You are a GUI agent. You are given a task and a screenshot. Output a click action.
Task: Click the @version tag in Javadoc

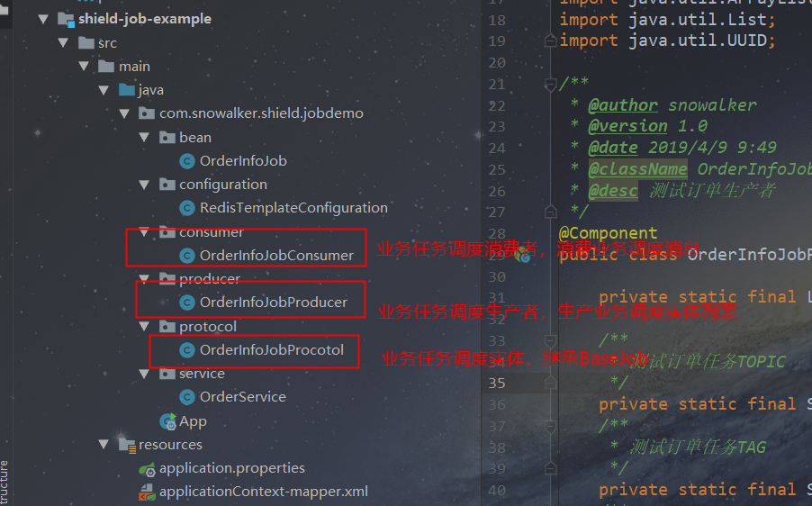click(627, 126)
